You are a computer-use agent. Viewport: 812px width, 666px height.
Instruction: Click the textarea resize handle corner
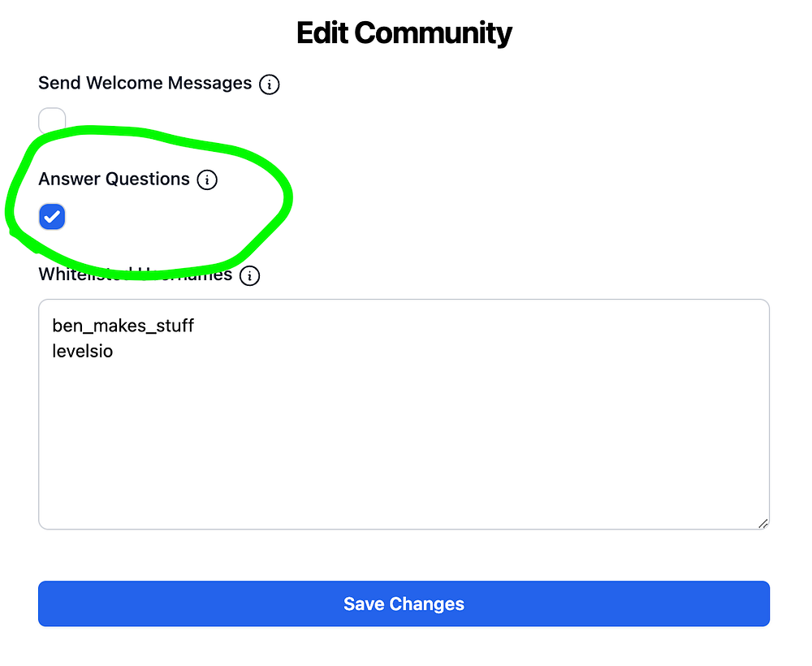(762, 523)
